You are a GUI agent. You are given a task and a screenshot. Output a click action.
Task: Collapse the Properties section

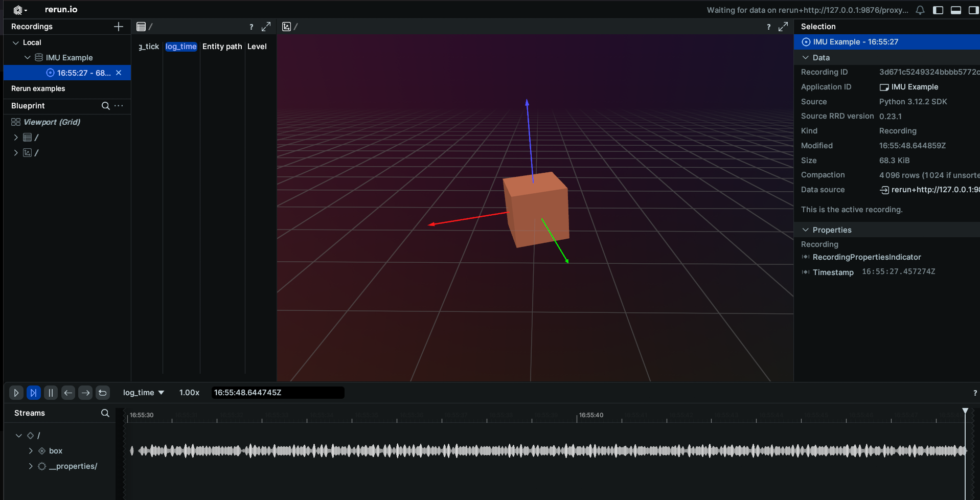point(806,230)
